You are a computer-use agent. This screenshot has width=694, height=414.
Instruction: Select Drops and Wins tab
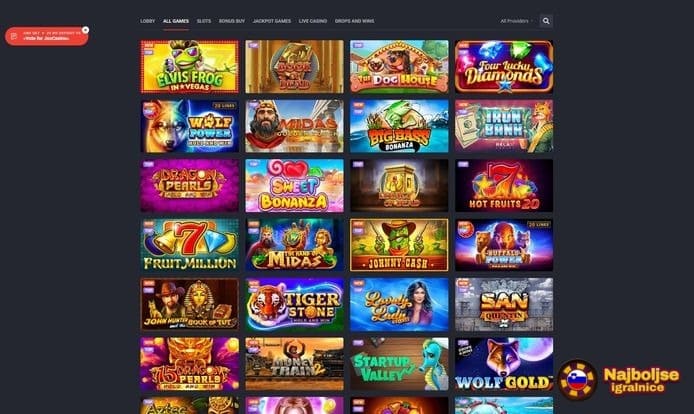point(354,21)
